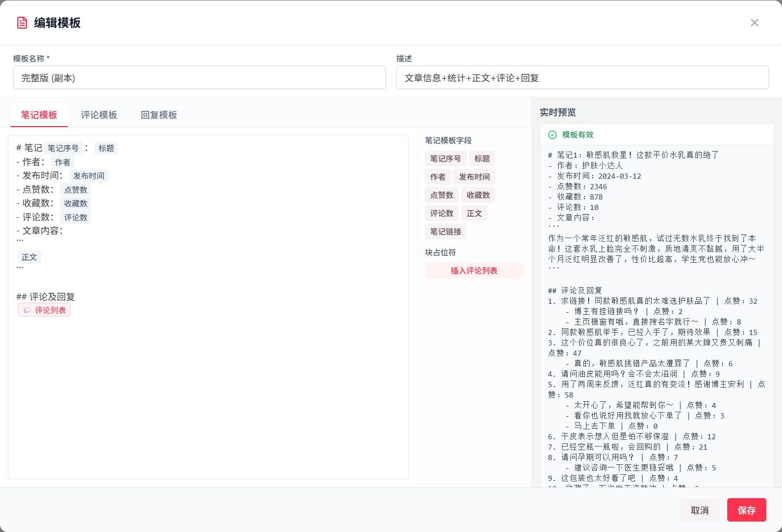The width and height of the screenshot is (782, 532).
Task: Insert the 正文 field from the field list
Action: pyautogui.click(x=474, y=213)
